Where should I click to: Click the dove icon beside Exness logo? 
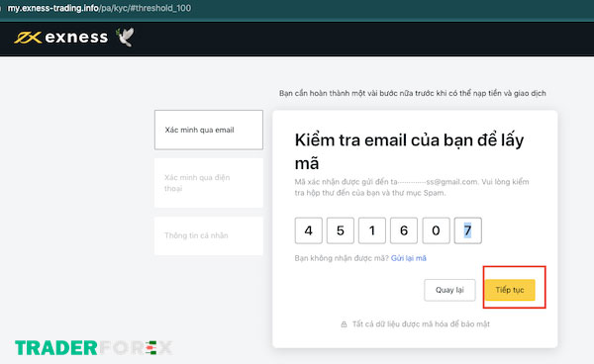126,37
